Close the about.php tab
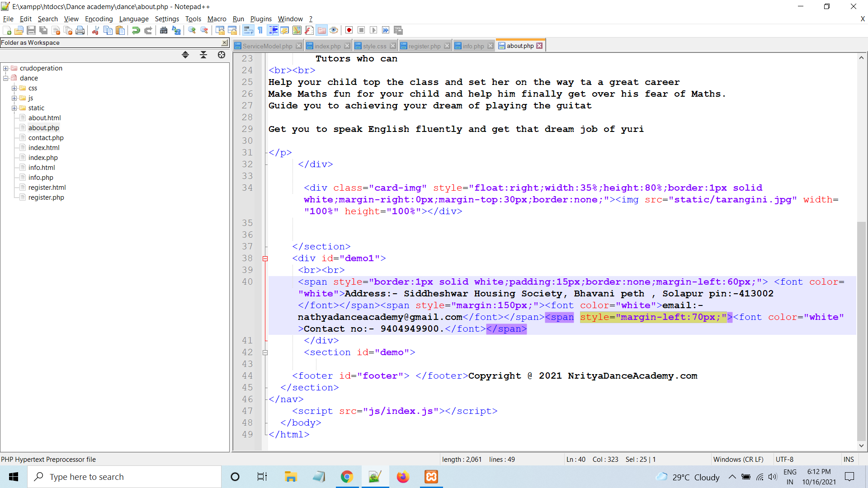The image size is (868, 488). tap(539, 46)
